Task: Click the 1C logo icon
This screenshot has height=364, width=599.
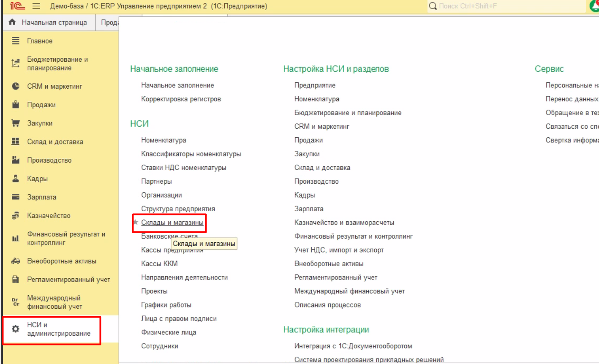Action: click(x=17, y=6)
